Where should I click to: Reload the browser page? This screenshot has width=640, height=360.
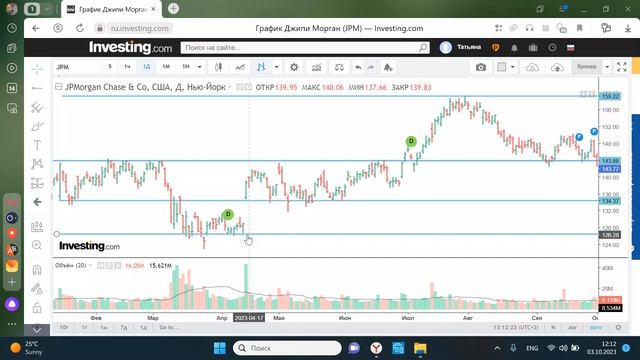[80, 28]
